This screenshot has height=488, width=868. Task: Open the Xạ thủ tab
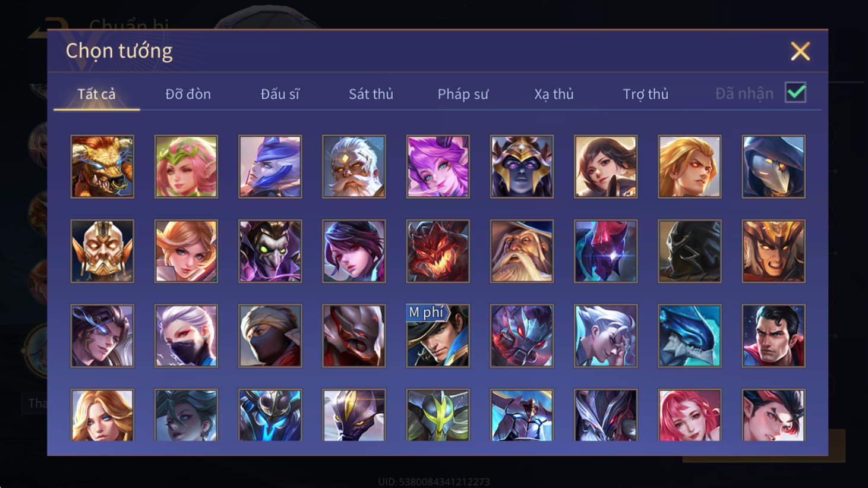554,94
